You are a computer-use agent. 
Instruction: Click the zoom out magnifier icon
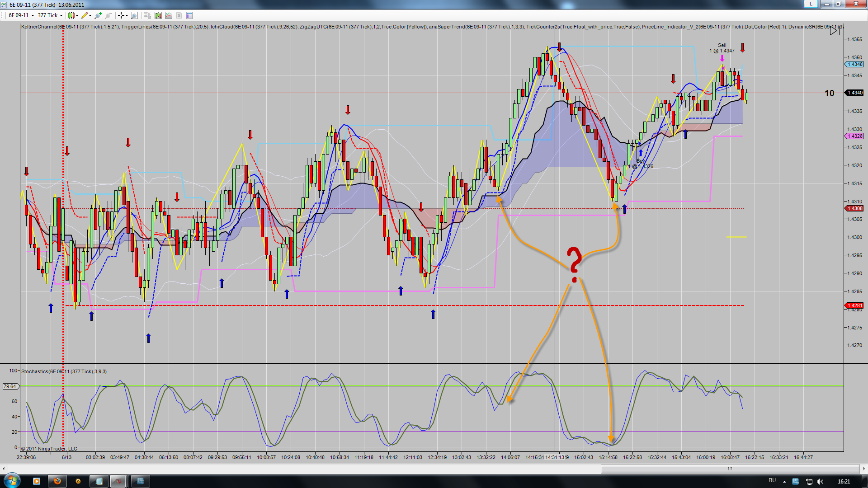tap(108, 15)
